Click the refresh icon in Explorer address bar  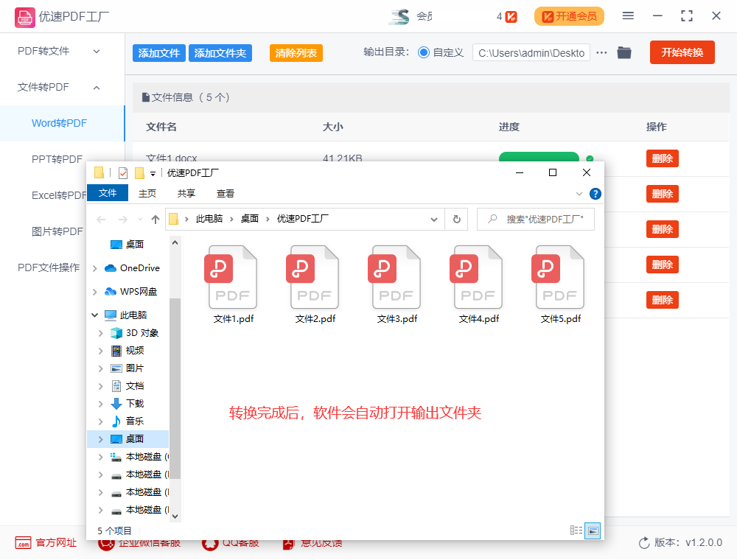[x=457, y=219]
